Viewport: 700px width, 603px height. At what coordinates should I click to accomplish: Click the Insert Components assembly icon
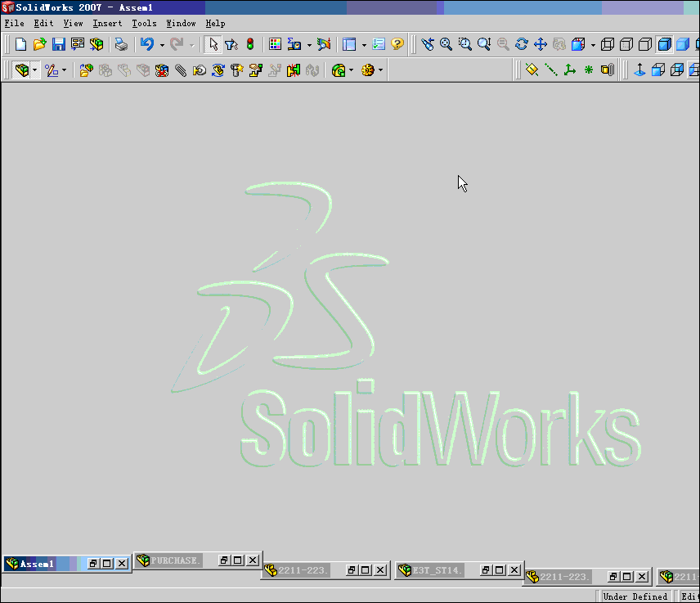22,70
